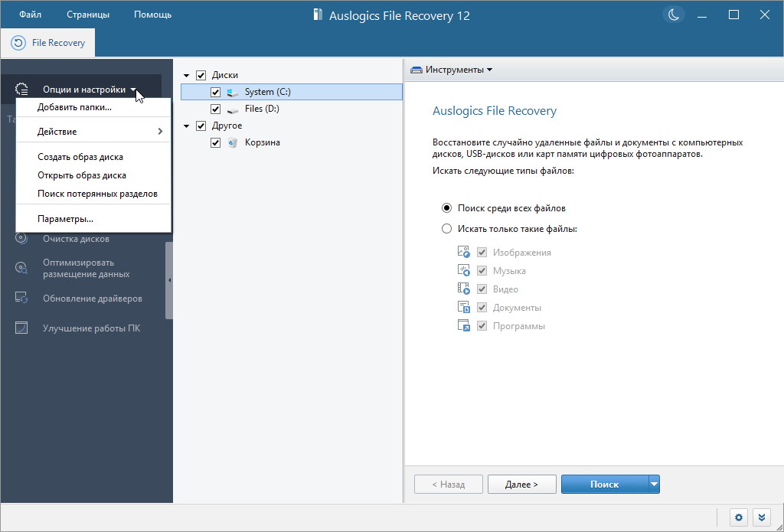The image size is (784, 532).
Task: Collapse the Другое tree group
Action: click(x=187, y=126)
